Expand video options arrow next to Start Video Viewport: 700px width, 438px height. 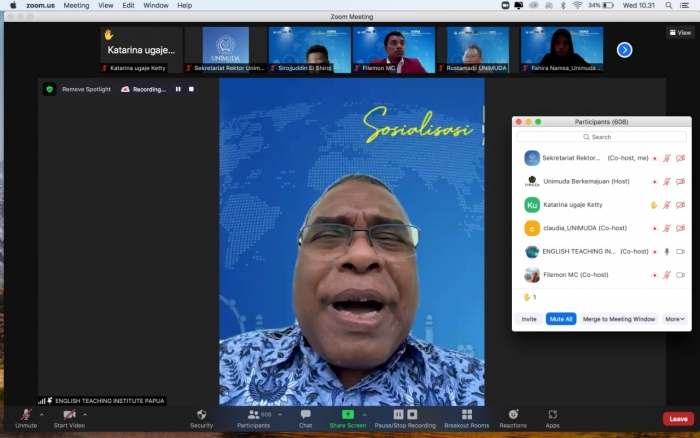pos(85,415)
